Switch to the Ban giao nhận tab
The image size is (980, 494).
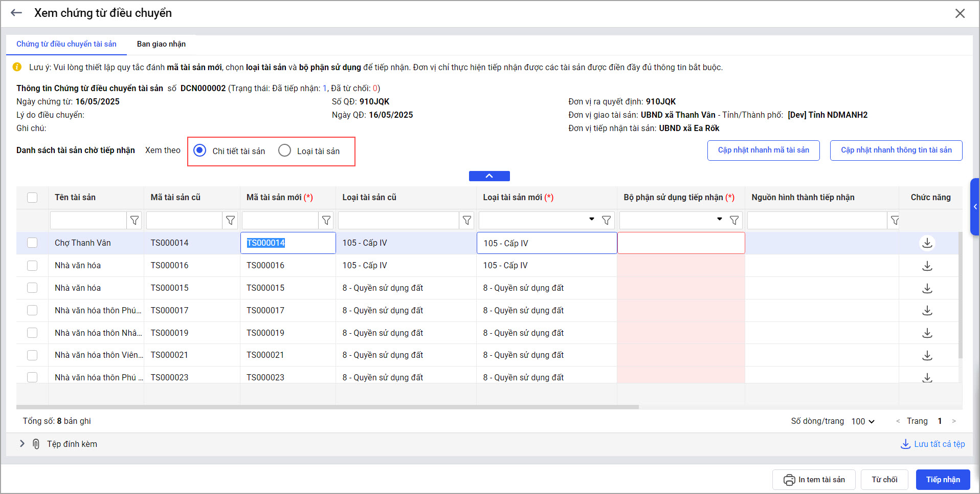coord(161,44)
